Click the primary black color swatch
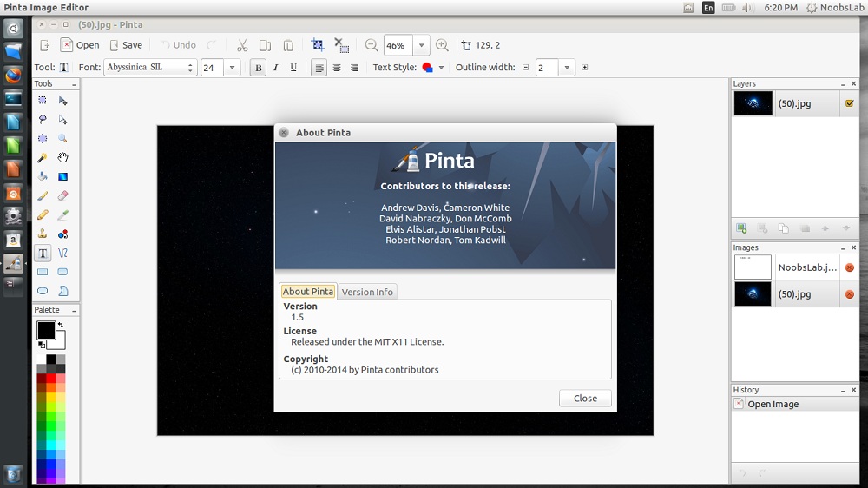This screenshot has height=488, width=868. [45, 330]
